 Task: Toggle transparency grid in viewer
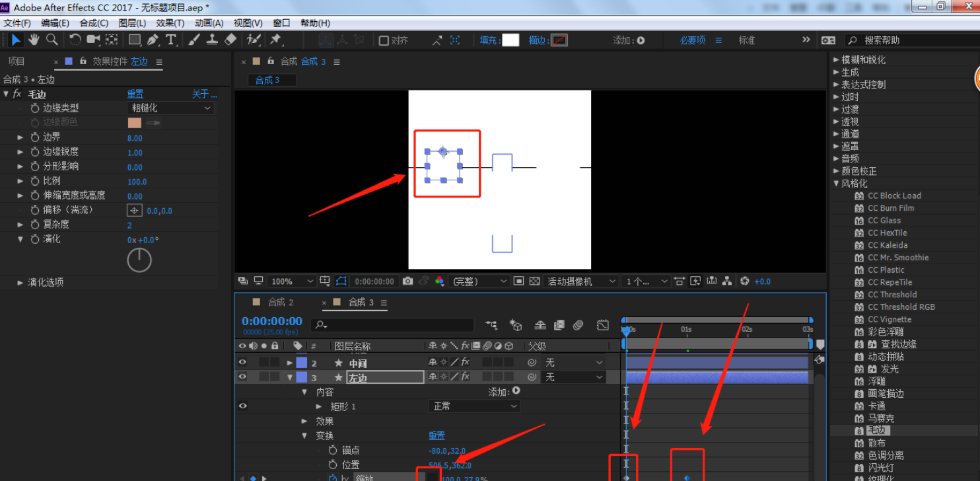coord(535,281)
